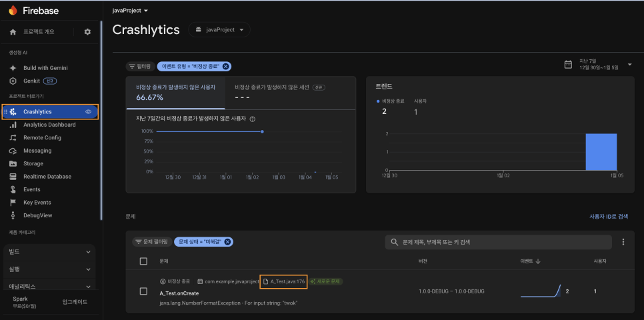
Task: Click the 이벤트 column sort arrow
Action: tap(538, 261)
